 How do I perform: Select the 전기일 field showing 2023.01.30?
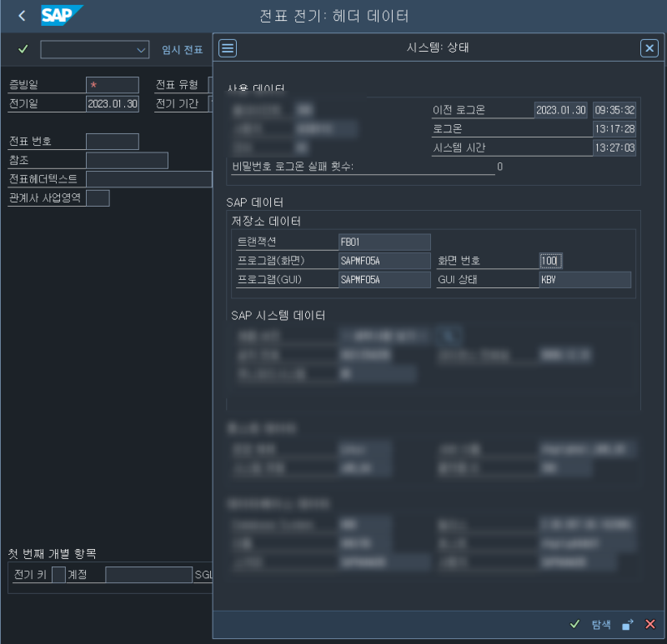tap(113, 103)
